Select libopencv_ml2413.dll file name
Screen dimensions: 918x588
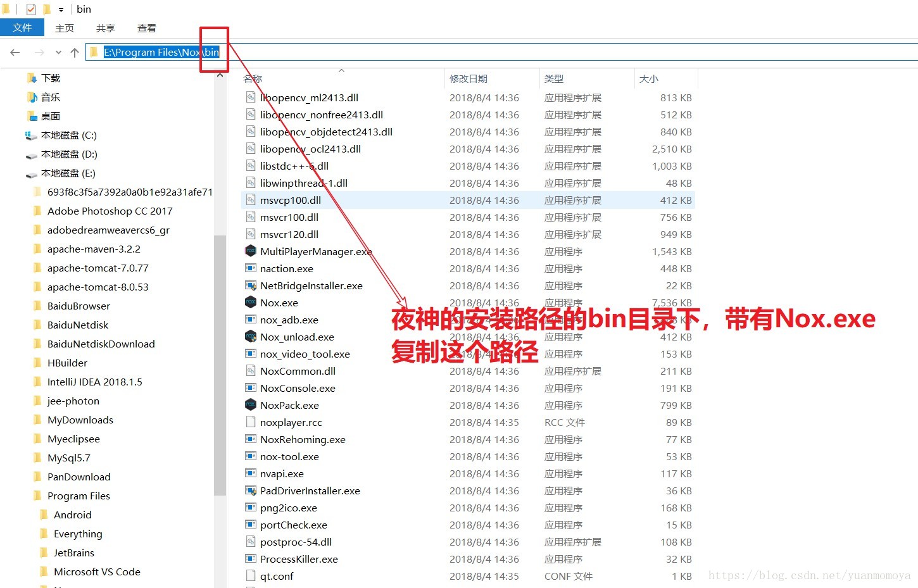(x=309, y=97)
